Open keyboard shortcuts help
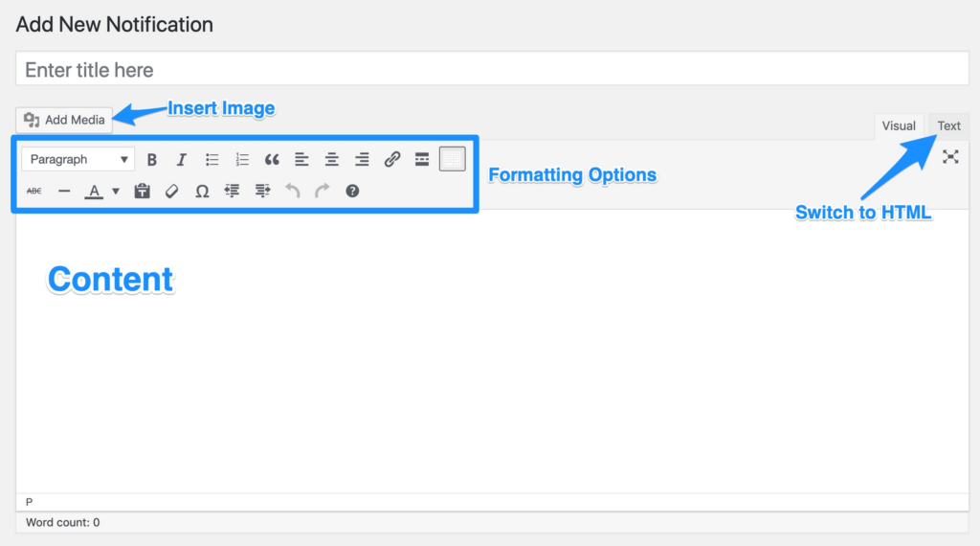 (x=352, y=192)
